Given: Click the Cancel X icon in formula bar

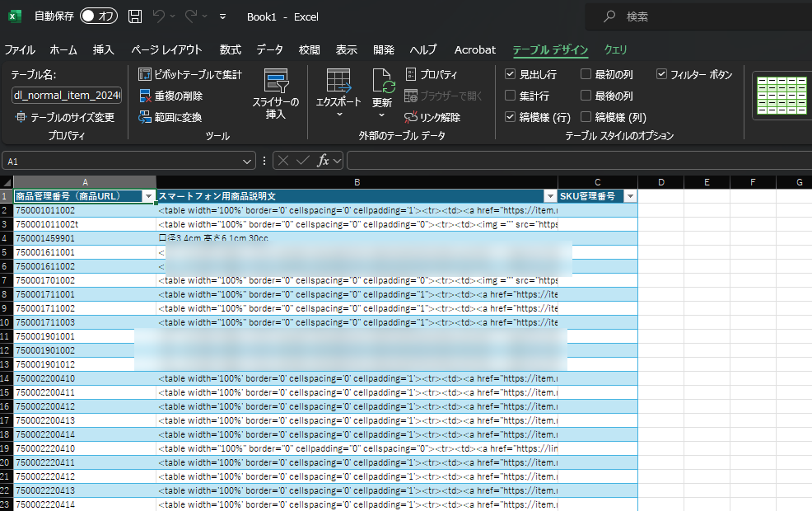Looking at the screenshot, I should click(x=283, y=161).
